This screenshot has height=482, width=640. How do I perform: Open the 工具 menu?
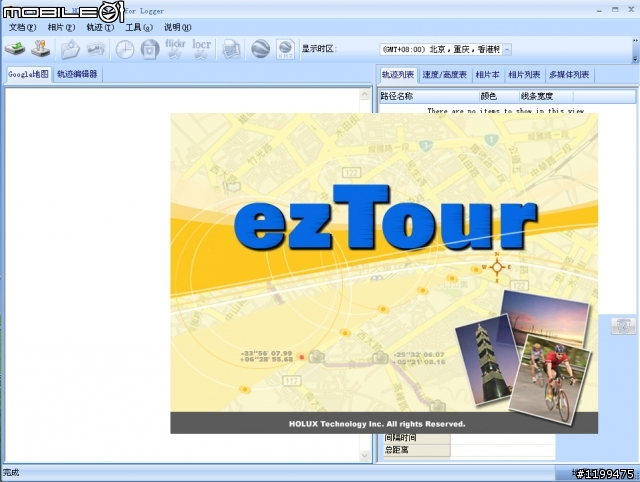point(139,27)
